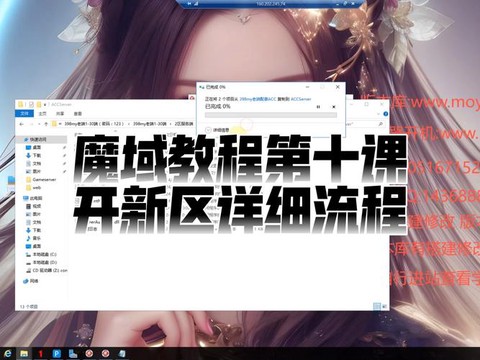This screenshot has height=360, width=480.
Task: Select the 2区服务端 breadcrumb segment
Action: point(184,124)
